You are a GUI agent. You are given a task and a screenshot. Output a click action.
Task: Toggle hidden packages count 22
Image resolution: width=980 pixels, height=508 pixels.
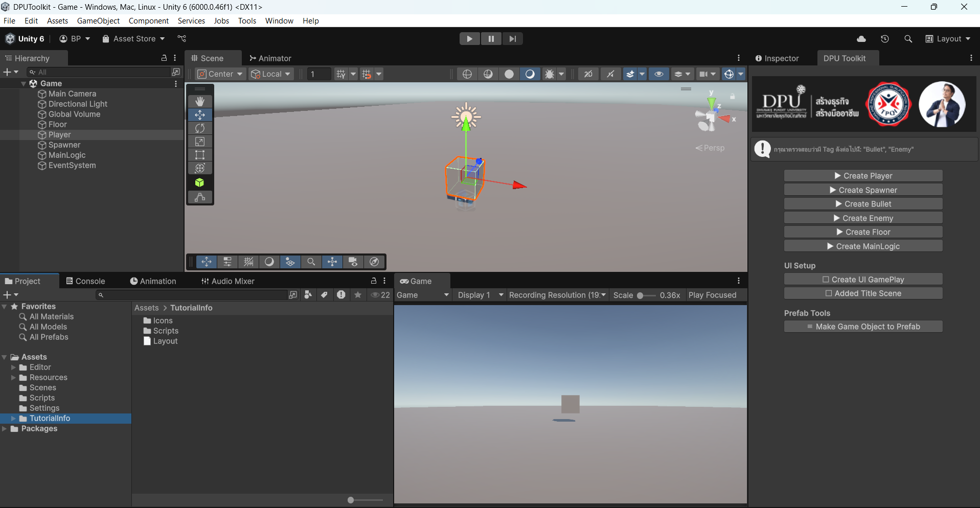point(380,295)
